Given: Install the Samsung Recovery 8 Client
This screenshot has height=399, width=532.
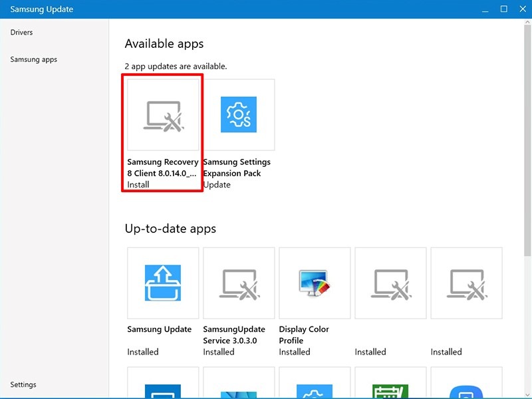Looking at the screenshot, I should [x=137, y=184].
